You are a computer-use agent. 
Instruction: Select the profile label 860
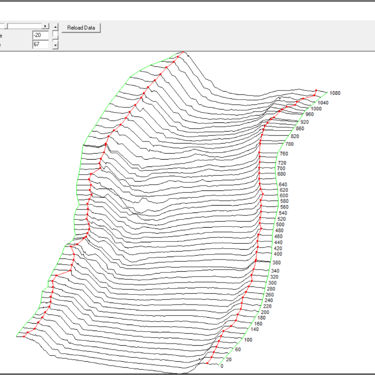point(300,129)
